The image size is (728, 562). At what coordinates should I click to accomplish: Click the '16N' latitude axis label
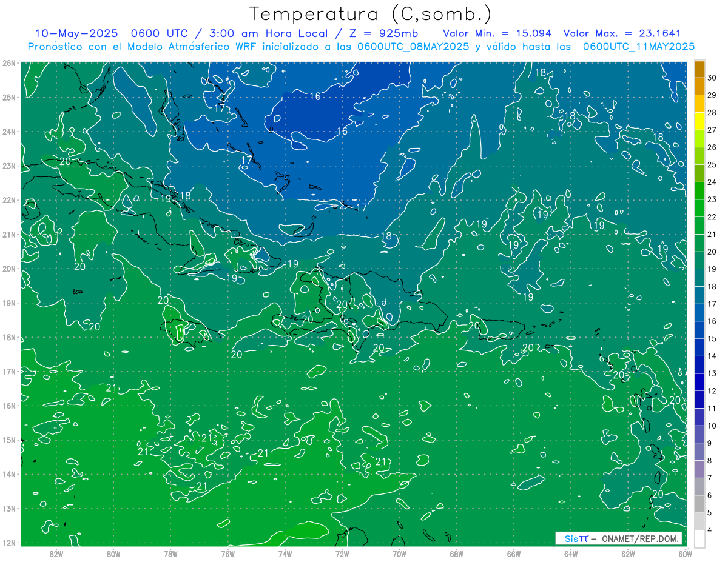(x=8, y=406)
